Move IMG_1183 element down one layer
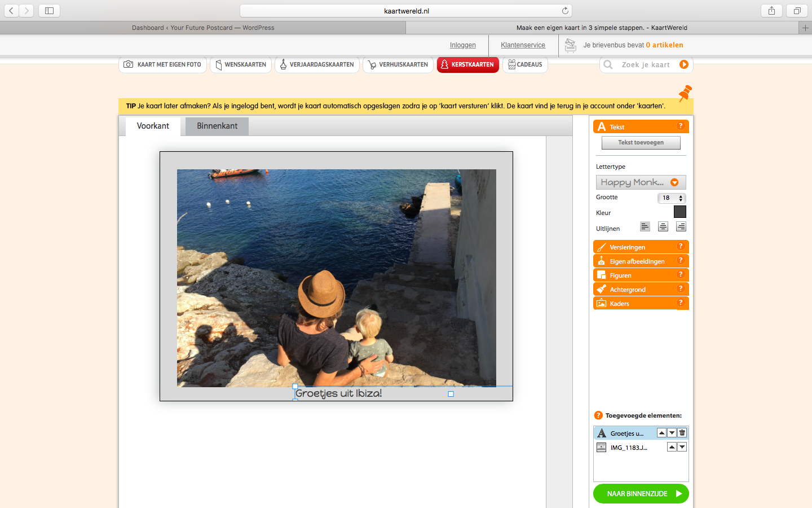Screen dimensions: 812x508 tap(682, 447)
